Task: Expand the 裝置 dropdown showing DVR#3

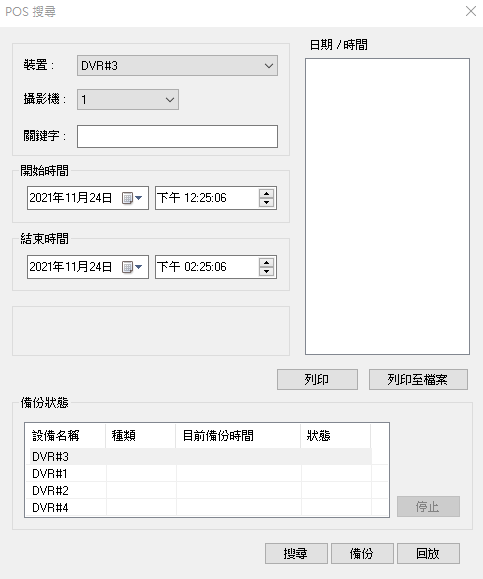Action: coord(177,66)
